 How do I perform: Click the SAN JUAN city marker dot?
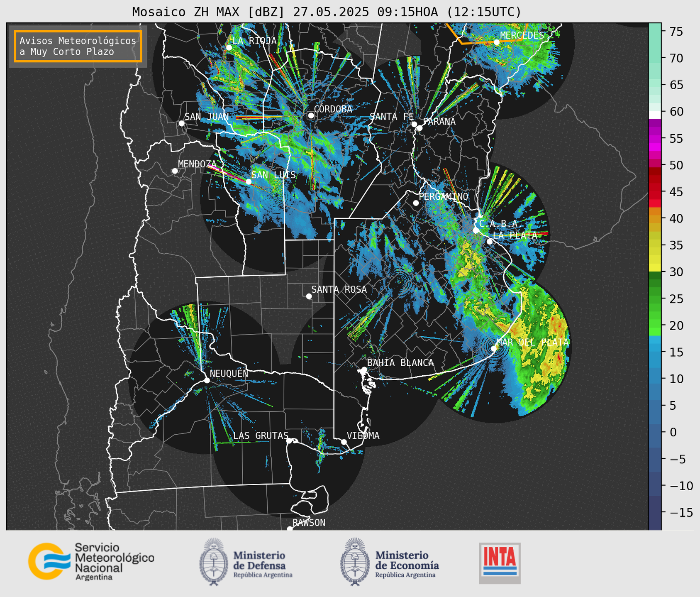click(181, 123)
